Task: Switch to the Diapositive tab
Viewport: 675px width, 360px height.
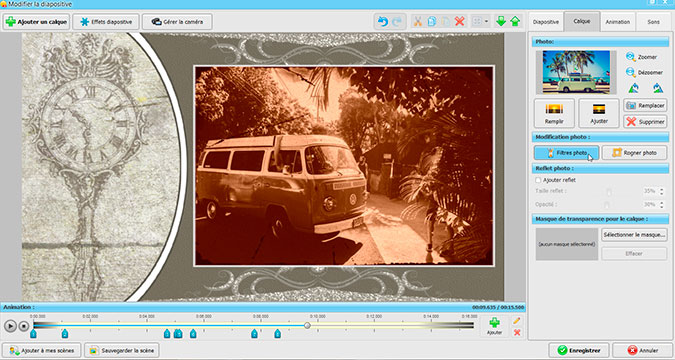Action: [x=546, y=22]
